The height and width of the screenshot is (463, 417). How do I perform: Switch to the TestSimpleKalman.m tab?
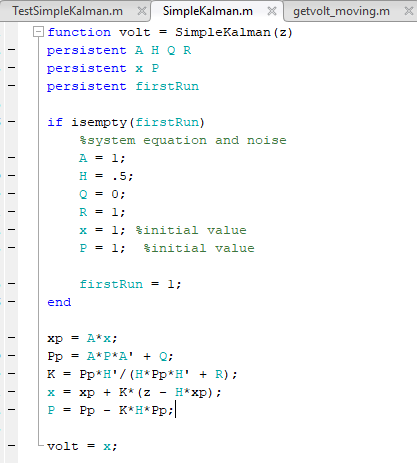pyautogui.click(x=67, y=11)
